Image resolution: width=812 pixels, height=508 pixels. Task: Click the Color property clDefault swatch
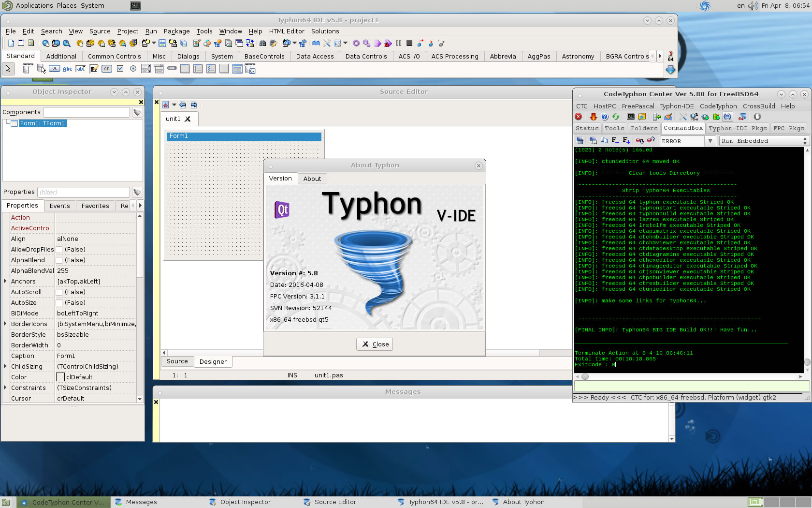[x=60, y=377]
